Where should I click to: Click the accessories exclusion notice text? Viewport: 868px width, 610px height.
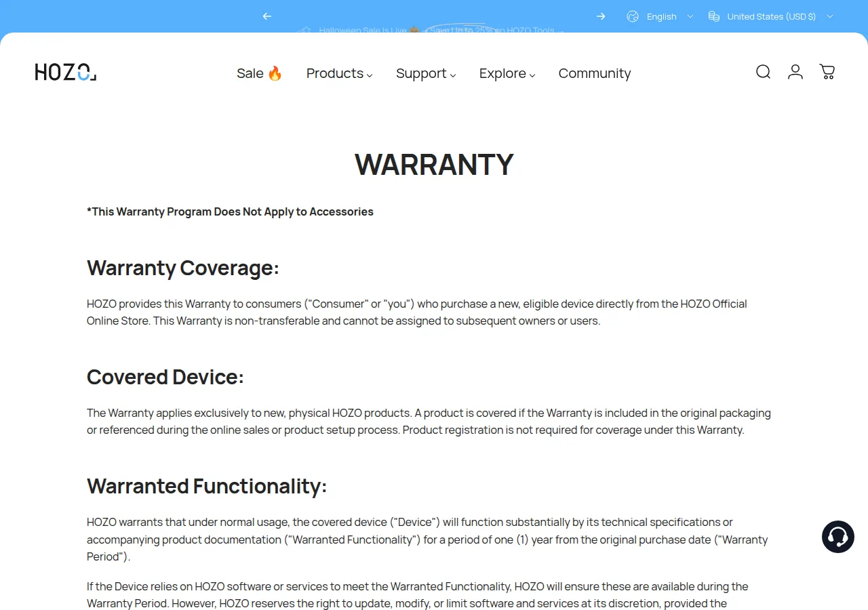230,211
